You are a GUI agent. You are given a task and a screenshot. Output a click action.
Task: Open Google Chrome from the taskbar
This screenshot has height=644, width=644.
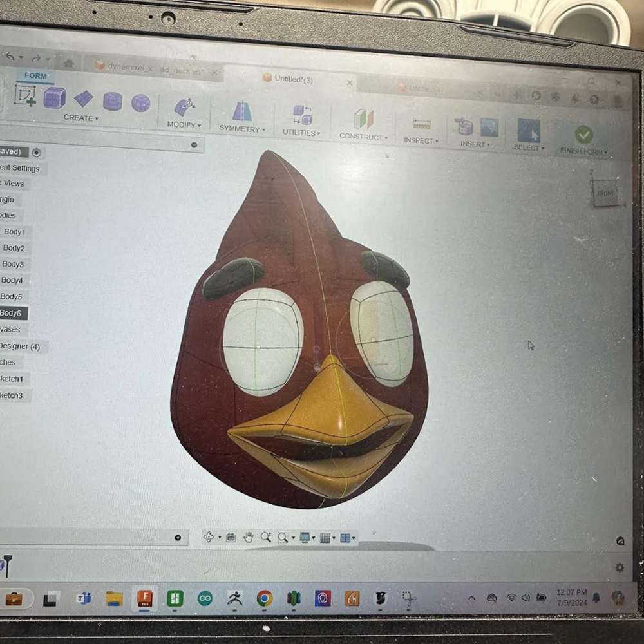click(264, 598)
